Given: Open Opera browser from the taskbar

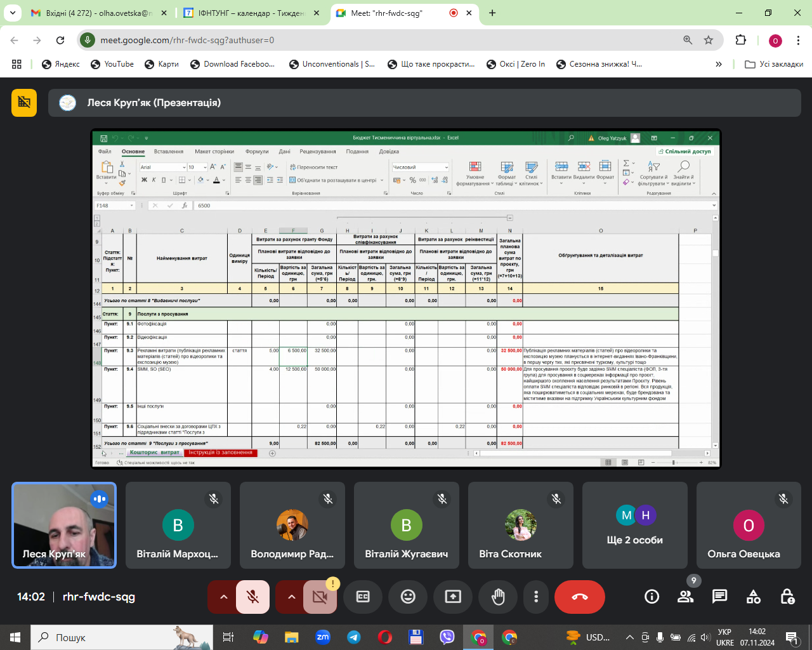Looking at the screenshot, I should pyautogui.click(x=385, y=637).
